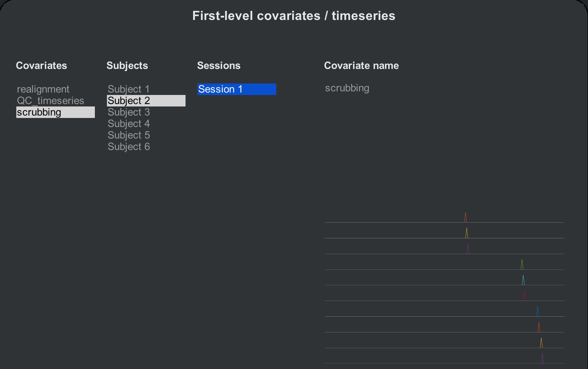Click the Subjects column heading
The image size is (588, 369).
(x=127, y=66)
